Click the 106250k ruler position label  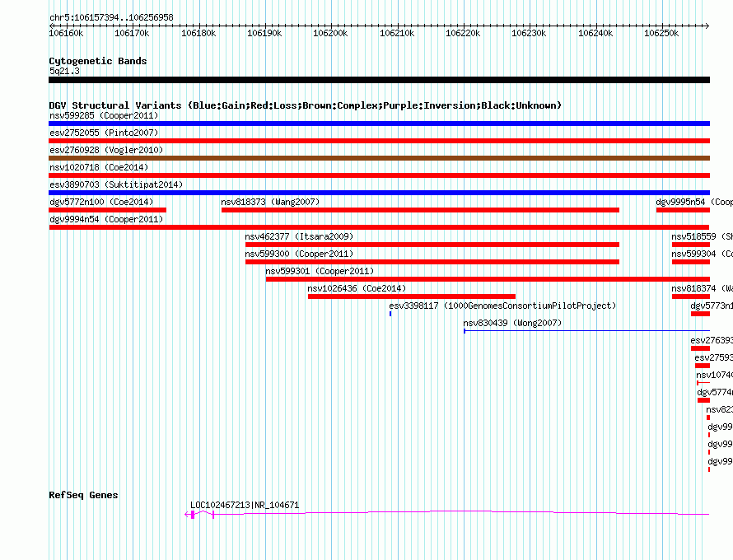click(661, 33)
